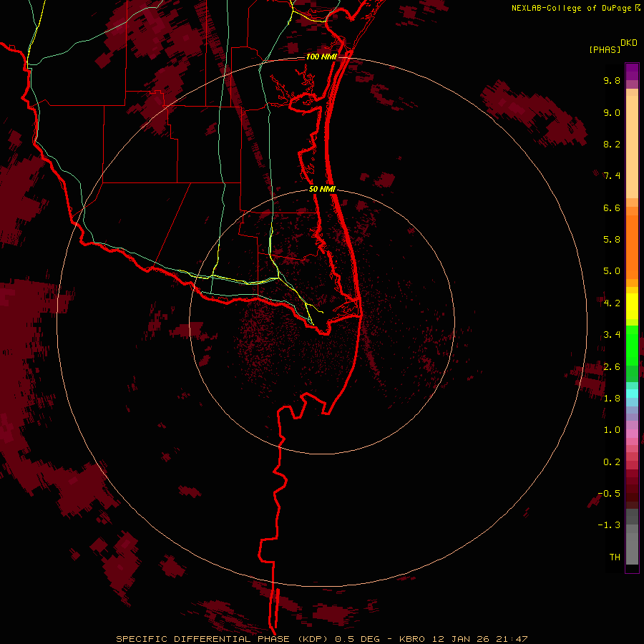Click the 2.6 legend value
The width and height of the screenshot is (644, 644).
point(612,366)
